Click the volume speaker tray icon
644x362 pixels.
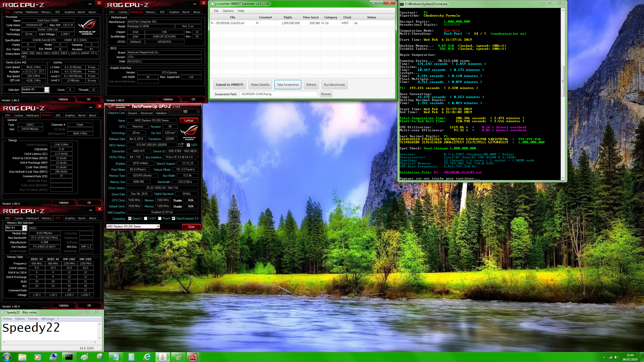click(616, 357)
